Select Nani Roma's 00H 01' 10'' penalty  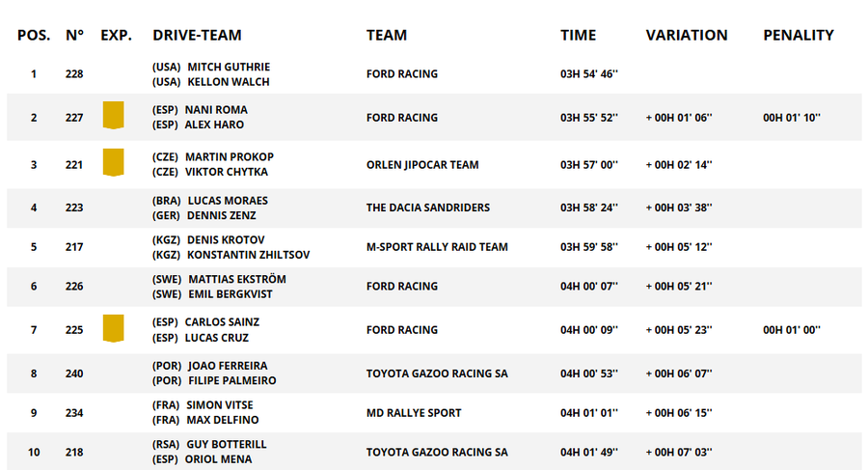pyautogui.click(x=791, y=118)
